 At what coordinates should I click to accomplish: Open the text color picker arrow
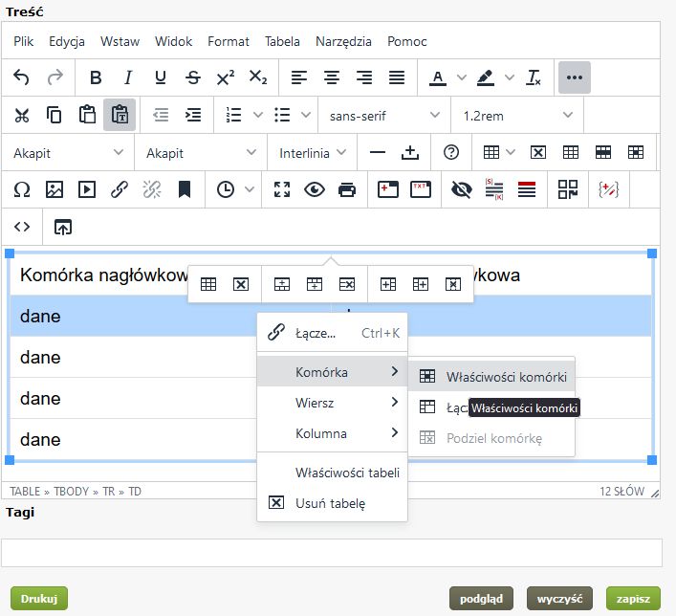pyautogui.click(x=462, y=77)
